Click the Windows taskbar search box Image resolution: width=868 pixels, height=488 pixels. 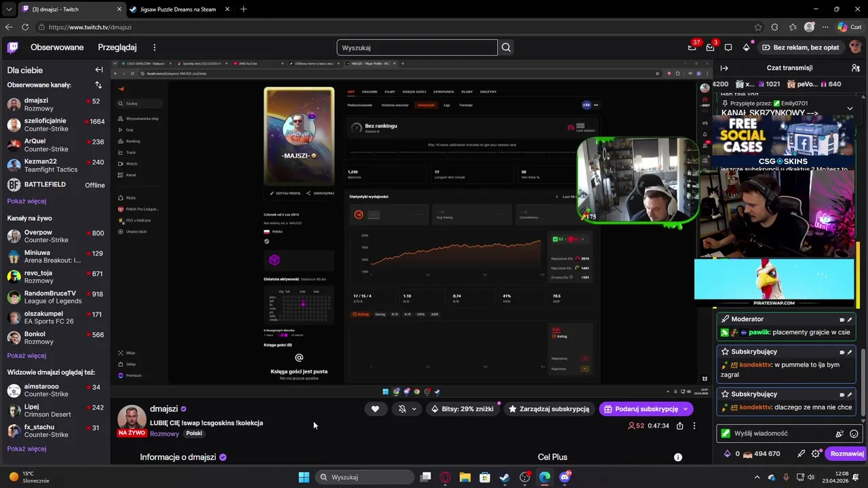pyautogui.click(x=366, y=477)
